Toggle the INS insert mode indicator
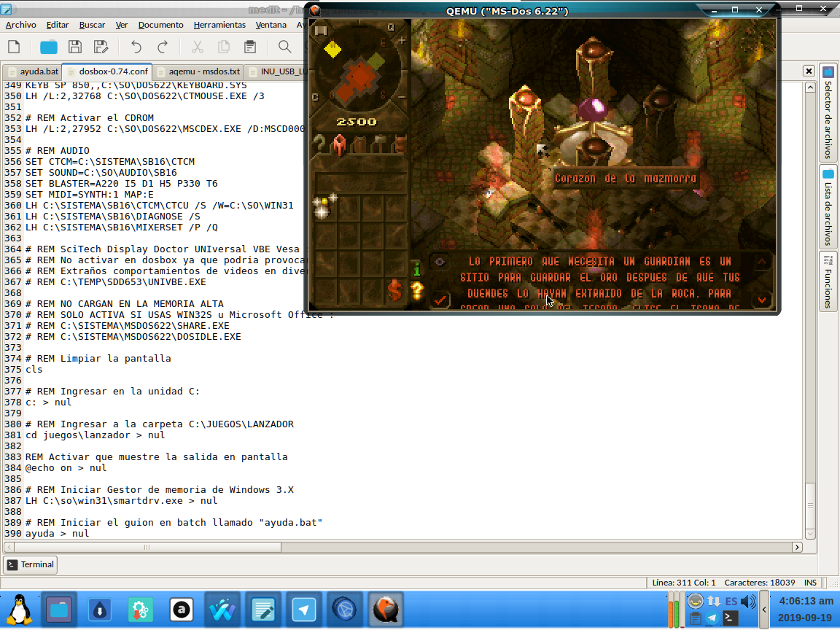 tap(810, 583)
